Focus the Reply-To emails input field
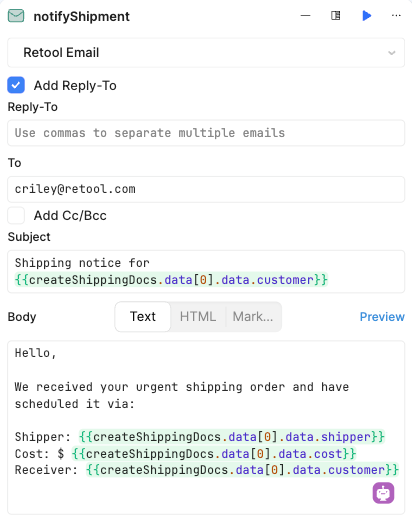The height and width of the screenshot is (522, 412). point(206,133)
